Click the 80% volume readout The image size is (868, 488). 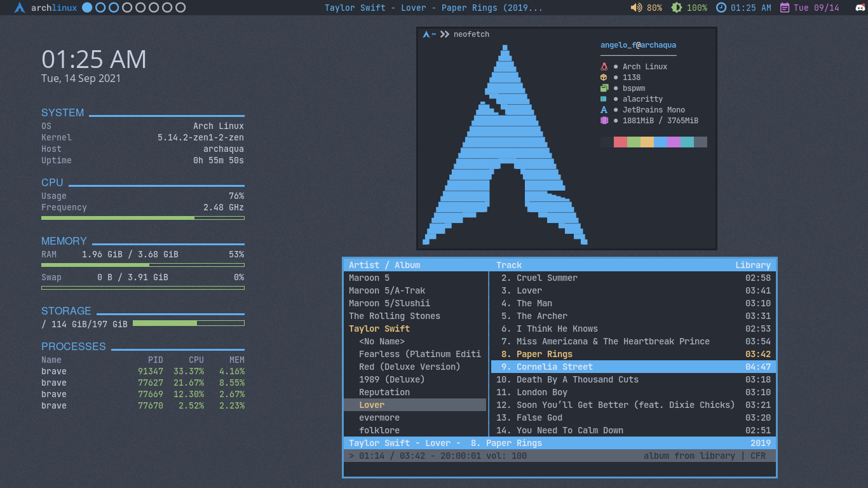click(654, 8)
